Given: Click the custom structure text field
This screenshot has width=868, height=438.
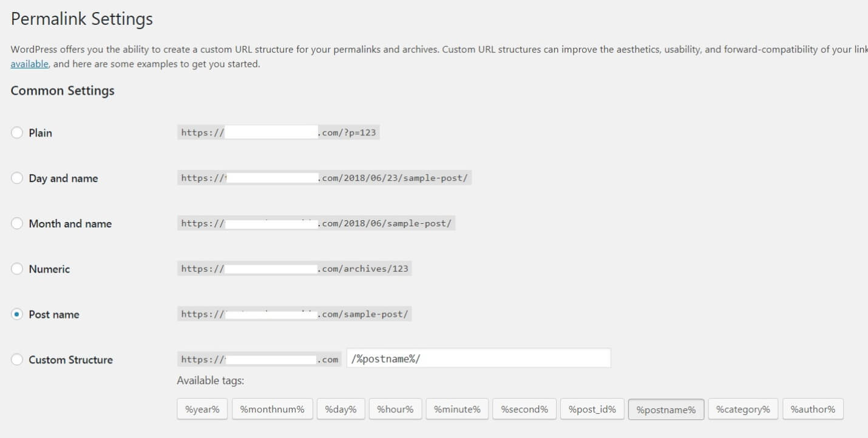Looking at the screenshot, I should (479, 358).
